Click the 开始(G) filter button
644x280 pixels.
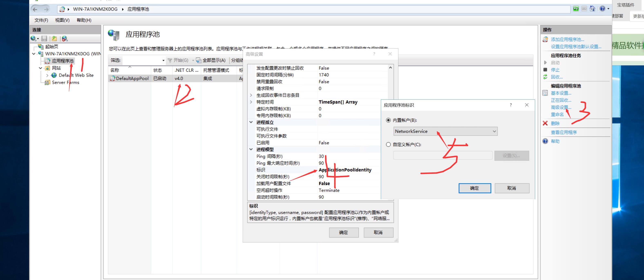(178, 60)
